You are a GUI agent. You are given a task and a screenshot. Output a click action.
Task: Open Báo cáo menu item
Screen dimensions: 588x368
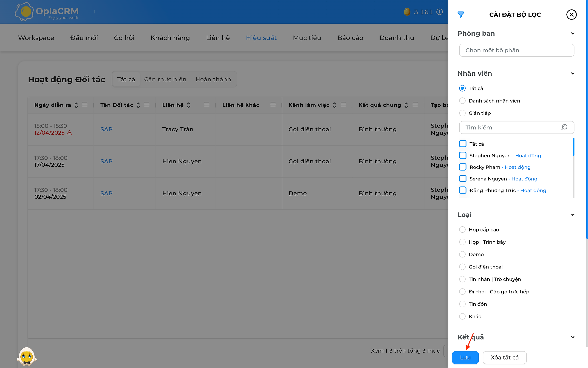pos(350,38)
